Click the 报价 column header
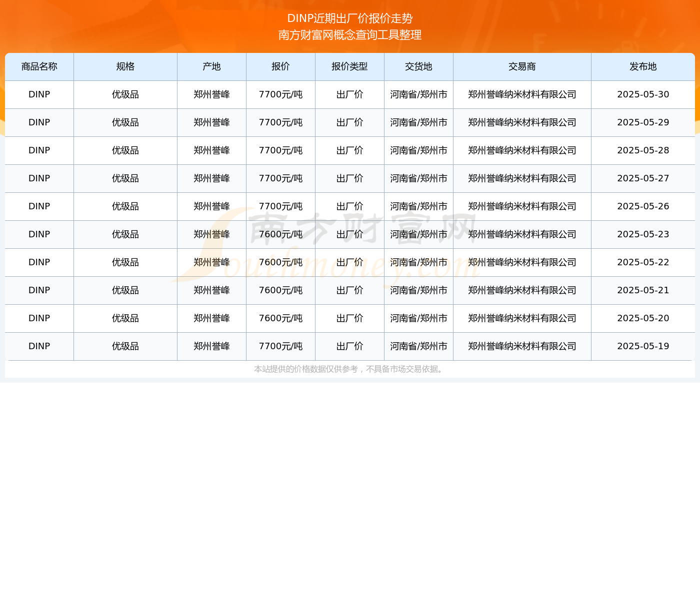 (x=280, y=66)
